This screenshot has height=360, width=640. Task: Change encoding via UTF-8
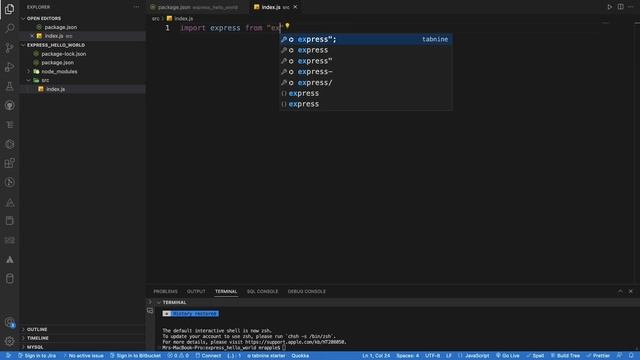pyautogui.click(x=432, y=356)
